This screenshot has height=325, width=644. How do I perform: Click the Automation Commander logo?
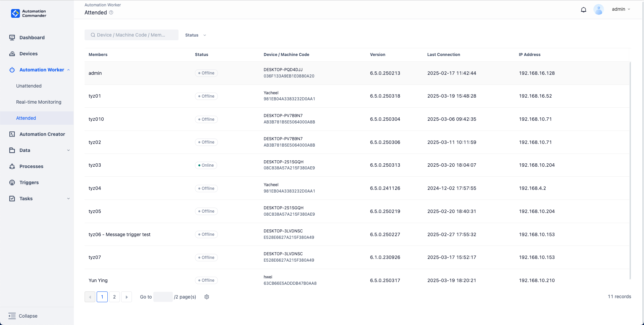(x=29, y=13)
